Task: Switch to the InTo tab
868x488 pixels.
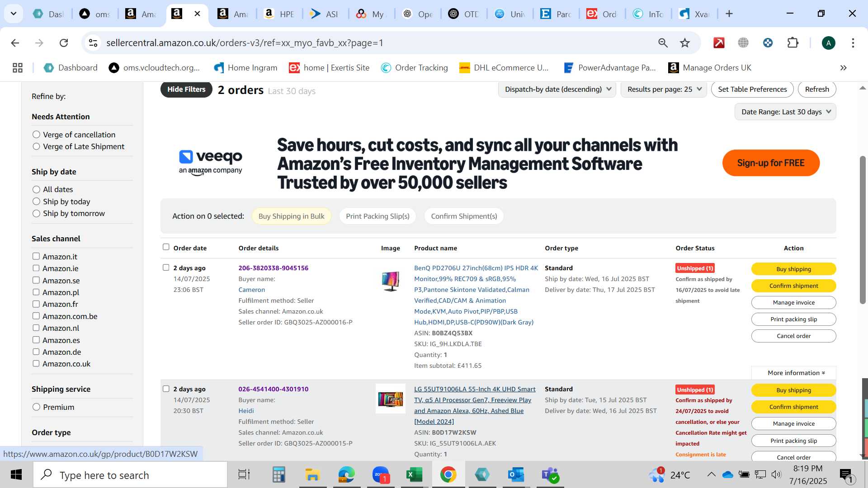Action: 649,14
